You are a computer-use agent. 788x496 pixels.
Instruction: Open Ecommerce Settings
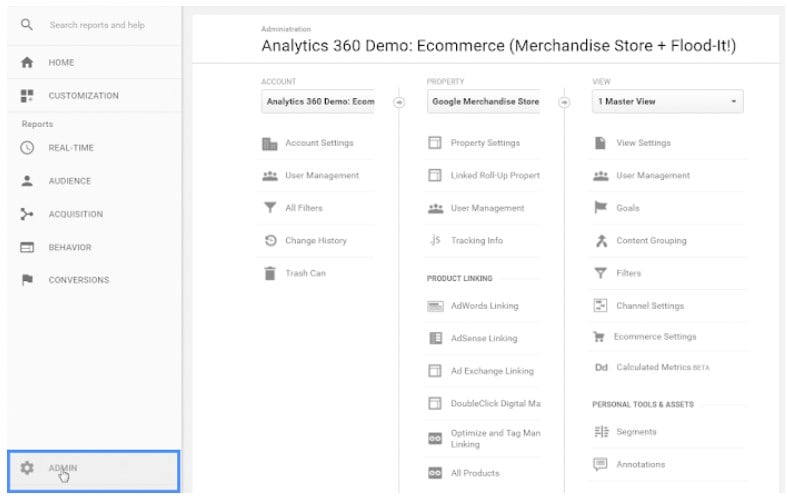click(655, 337)
